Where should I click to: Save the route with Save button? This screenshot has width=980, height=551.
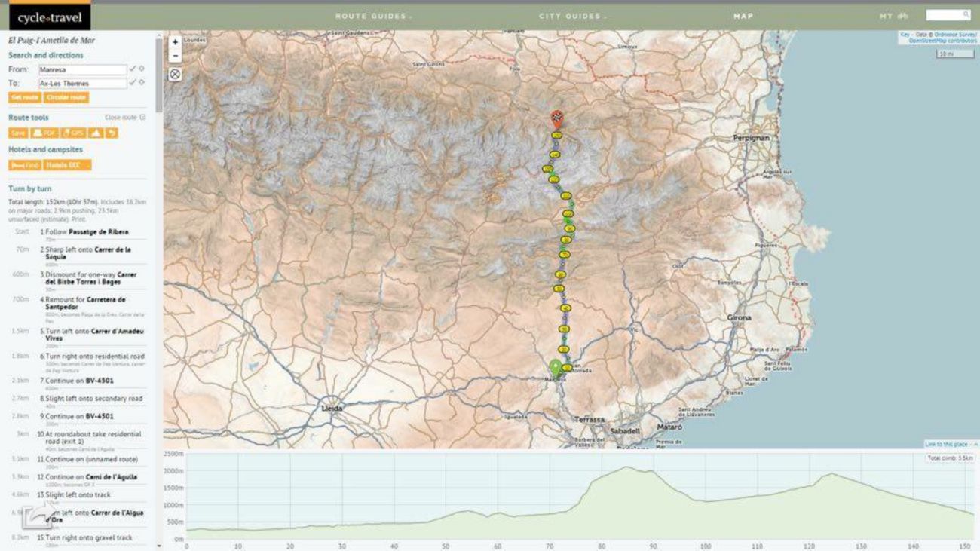[x=18, y=133]
